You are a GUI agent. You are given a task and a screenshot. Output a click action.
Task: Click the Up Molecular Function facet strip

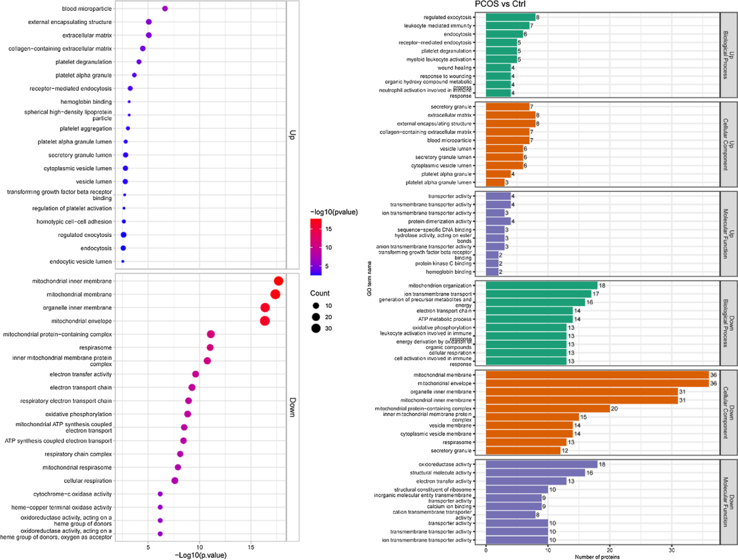pos(730,233)
